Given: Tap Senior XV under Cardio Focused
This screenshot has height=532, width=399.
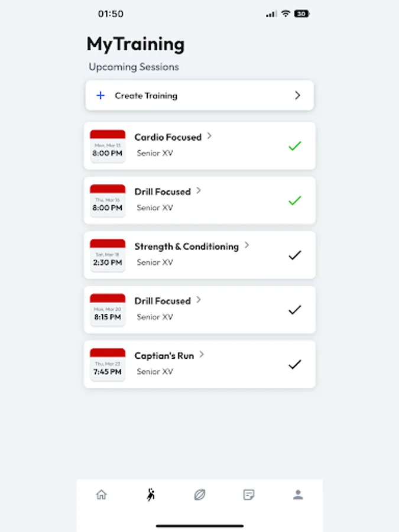Looking at the screenshot, I should pos(155,154).
